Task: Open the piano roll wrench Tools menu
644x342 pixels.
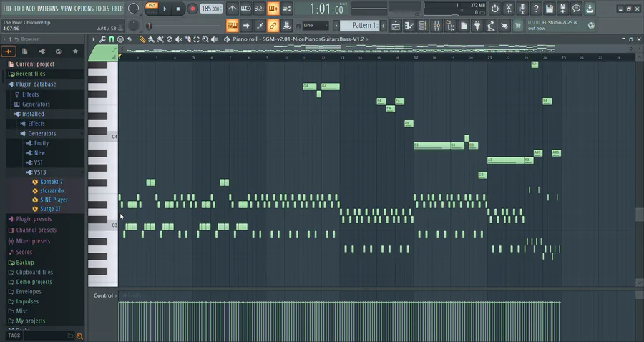Action: (102, 39)
